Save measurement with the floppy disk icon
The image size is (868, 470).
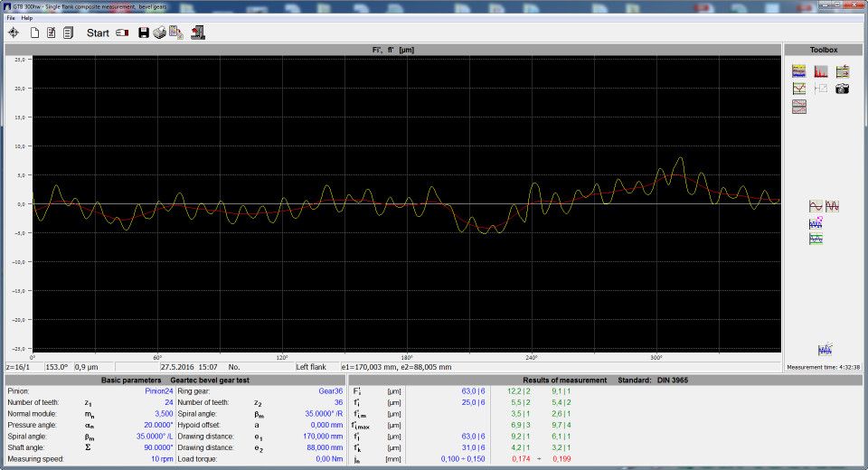(143, 33)
